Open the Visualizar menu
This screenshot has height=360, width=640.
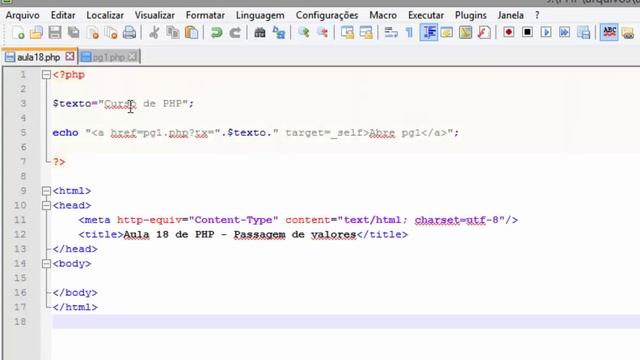(155, 15)
